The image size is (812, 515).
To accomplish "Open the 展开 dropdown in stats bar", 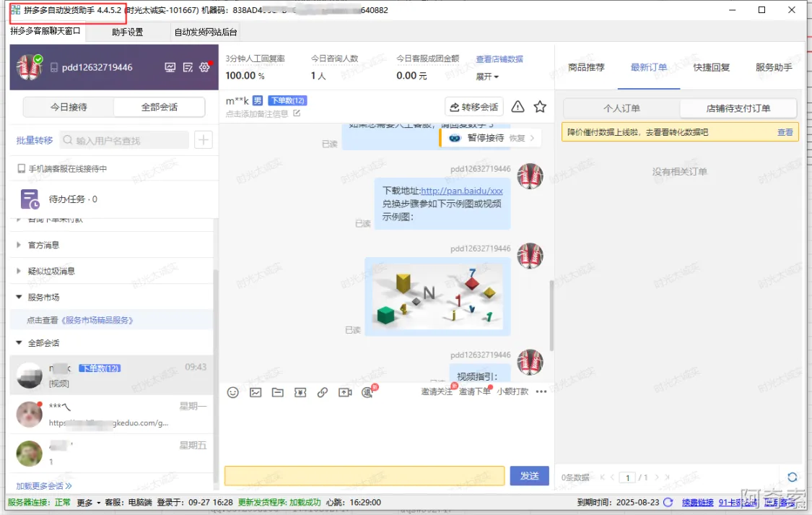I will tap(487, 77).
